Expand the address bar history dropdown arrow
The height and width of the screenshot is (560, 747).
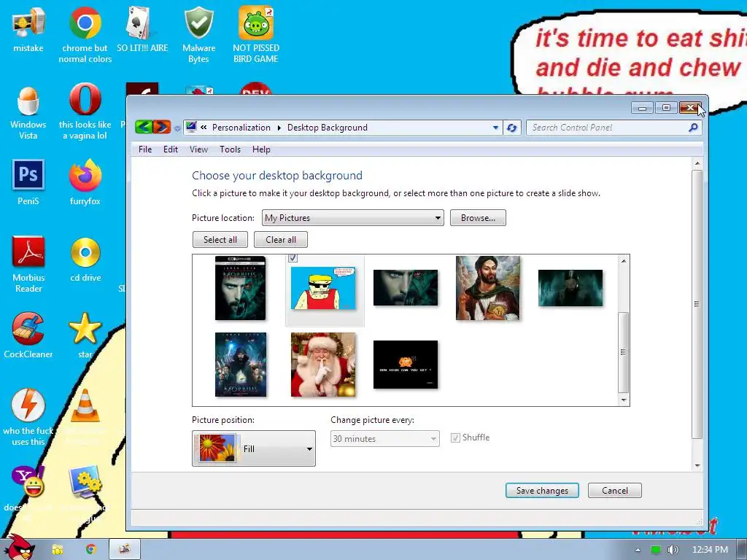(x=495, y=128)
